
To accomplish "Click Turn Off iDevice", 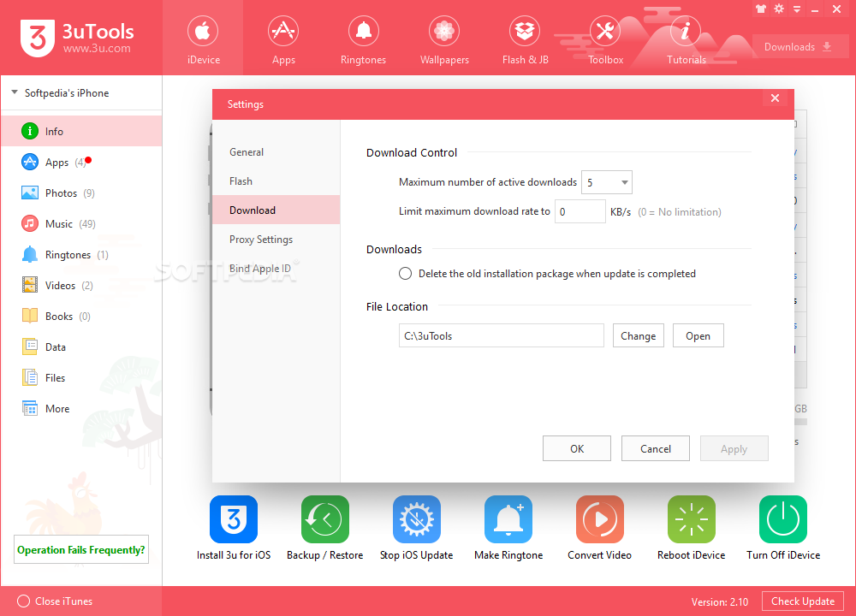I will (x=783, y=528).
